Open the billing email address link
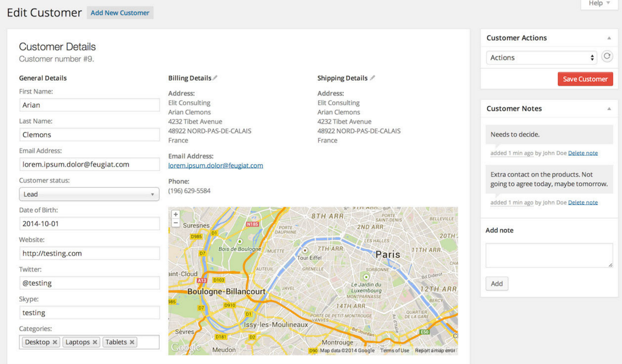The height and width of the screenshot is (364, 622). 216,166
